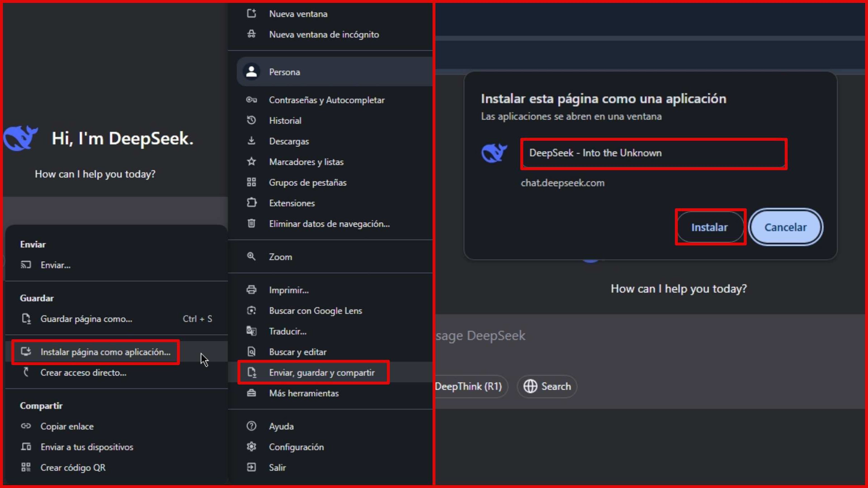Image resolution: width=868 pixels, height=488 pixels.
Task: Open Nueva ventana menu entry
Action: [x=330, y=14]
